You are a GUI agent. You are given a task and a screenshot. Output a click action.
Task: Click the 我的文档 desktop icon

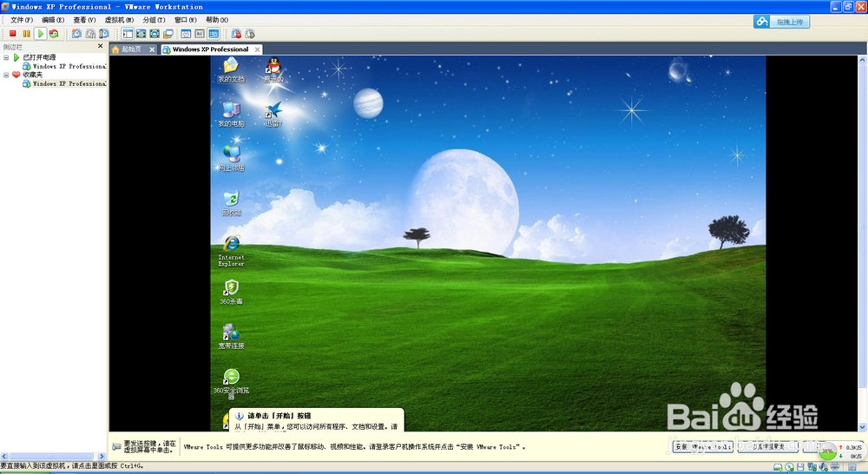click(x=231, y=69)
